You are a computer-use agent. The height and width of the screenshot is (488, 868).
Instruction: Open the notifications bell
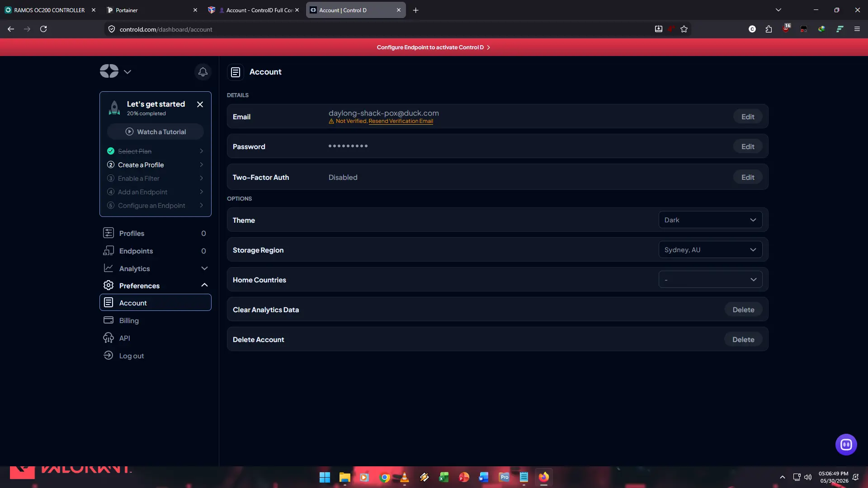(x=203, y=72)
